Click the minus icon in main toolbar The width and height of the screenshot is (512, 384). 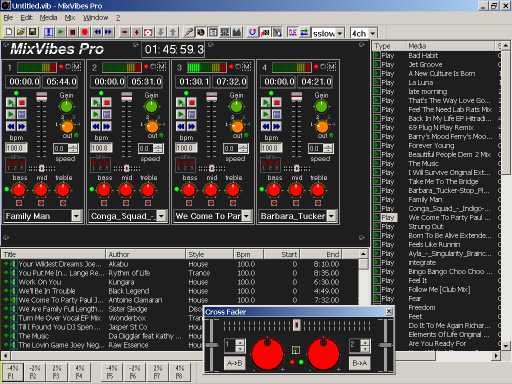[124, 32]
